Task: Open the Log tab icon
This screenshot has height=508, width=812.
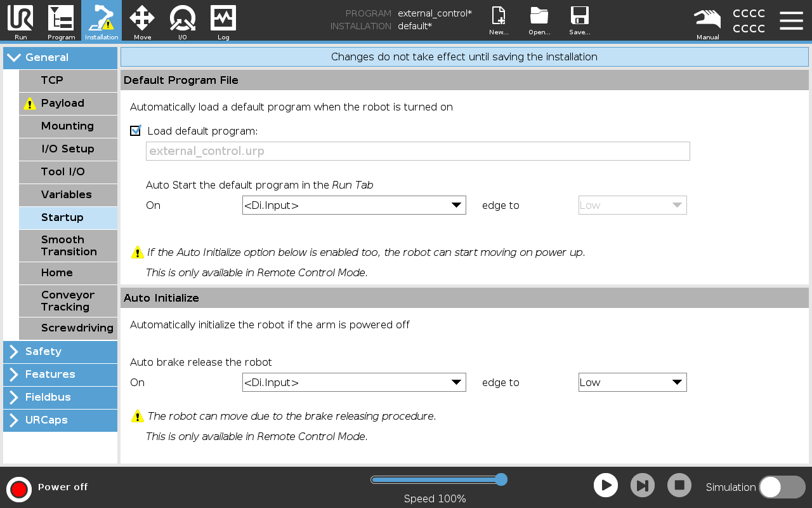Action: (x=223, y=20)
